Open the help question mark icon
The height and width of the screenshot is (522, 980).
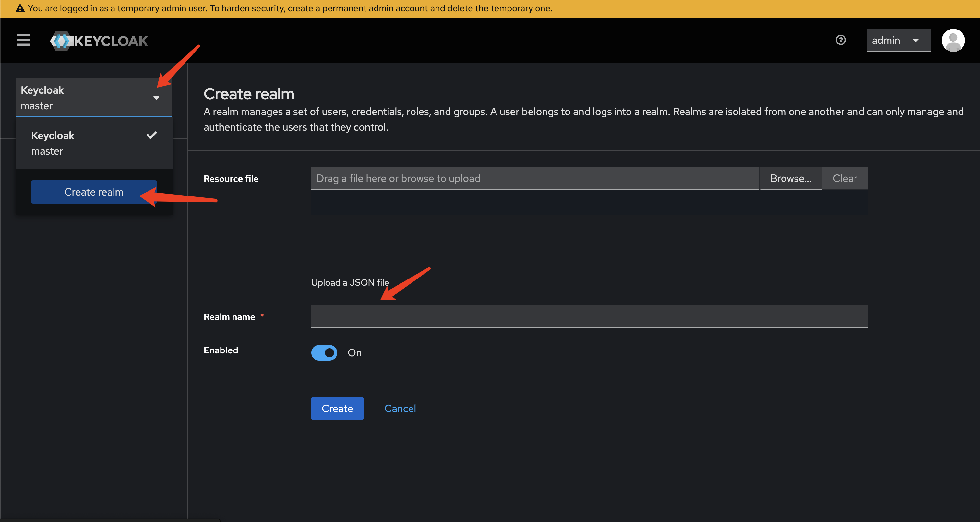(841, 40)
